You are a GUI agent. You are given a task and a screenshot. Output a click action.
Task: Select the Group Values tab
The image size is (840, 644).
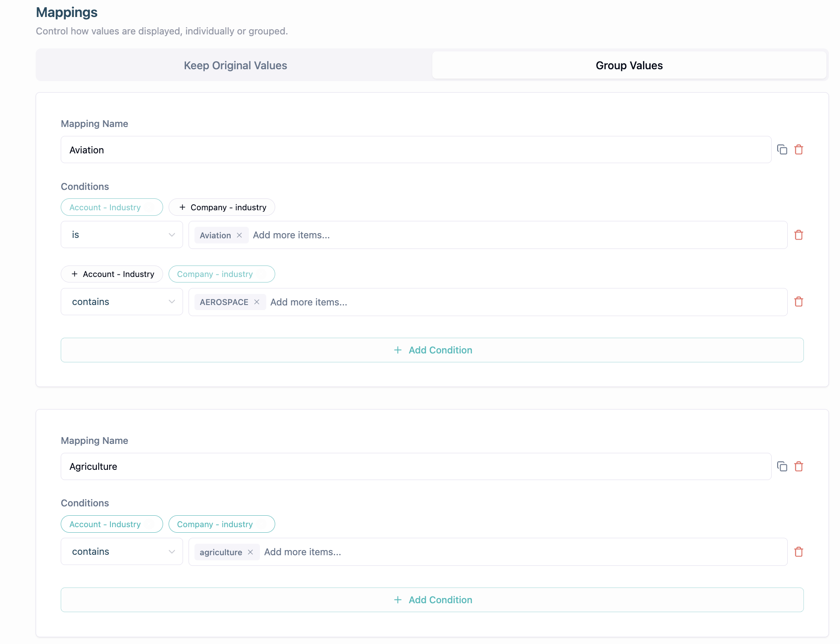[x=629, y=65]
